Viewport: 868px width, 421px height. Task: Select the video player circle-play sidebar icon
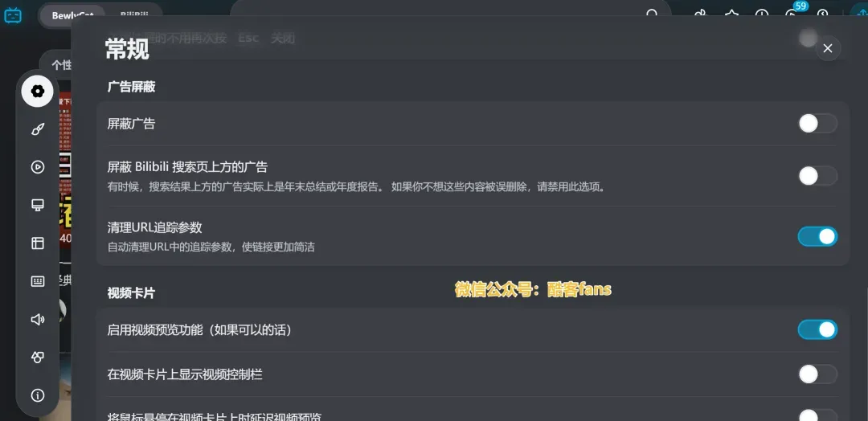(38, 167)
